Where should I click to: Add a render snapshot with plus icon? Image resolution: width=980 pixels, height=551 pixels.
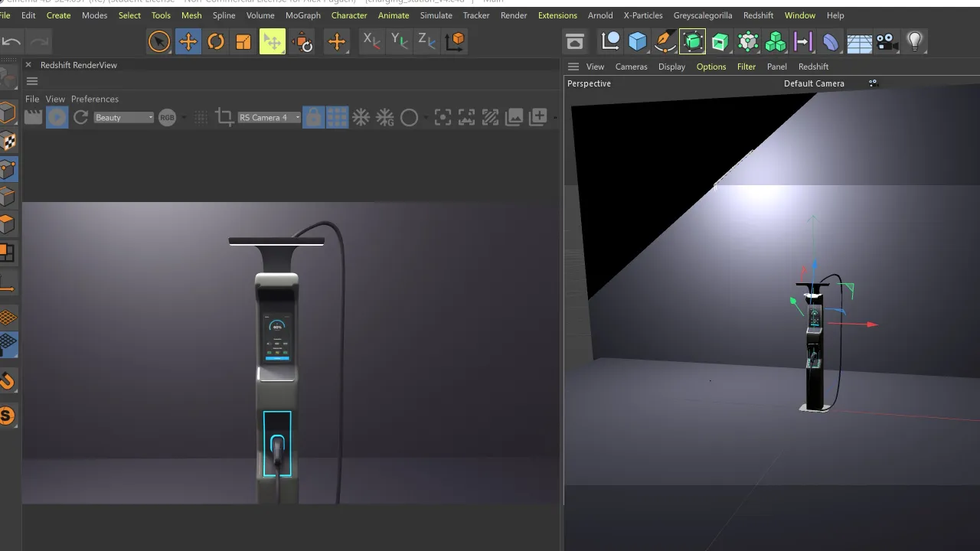point(538,117)
